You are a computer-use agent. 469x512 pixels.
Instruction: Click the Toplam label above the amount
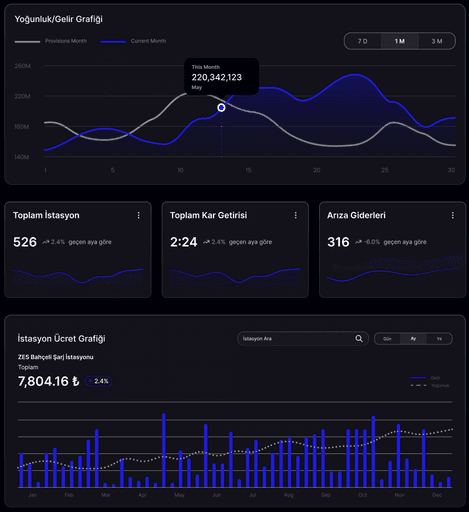(x=28, y=367)
